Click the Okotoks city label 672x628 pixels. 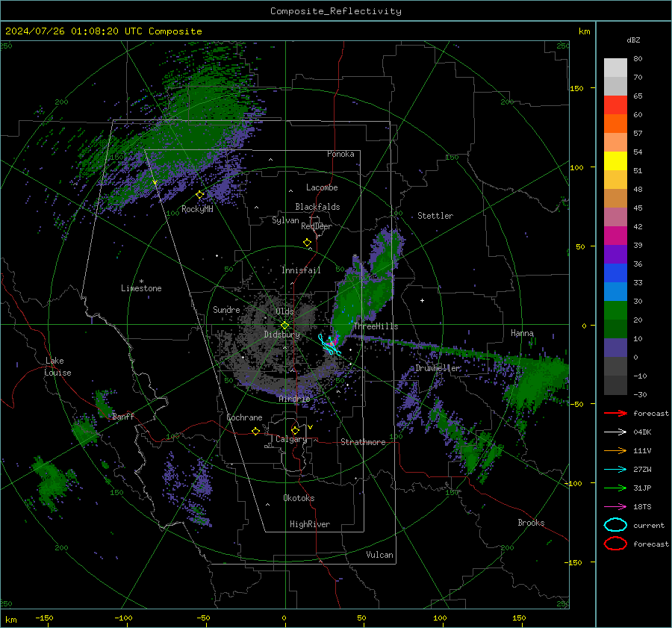point(299,498)
